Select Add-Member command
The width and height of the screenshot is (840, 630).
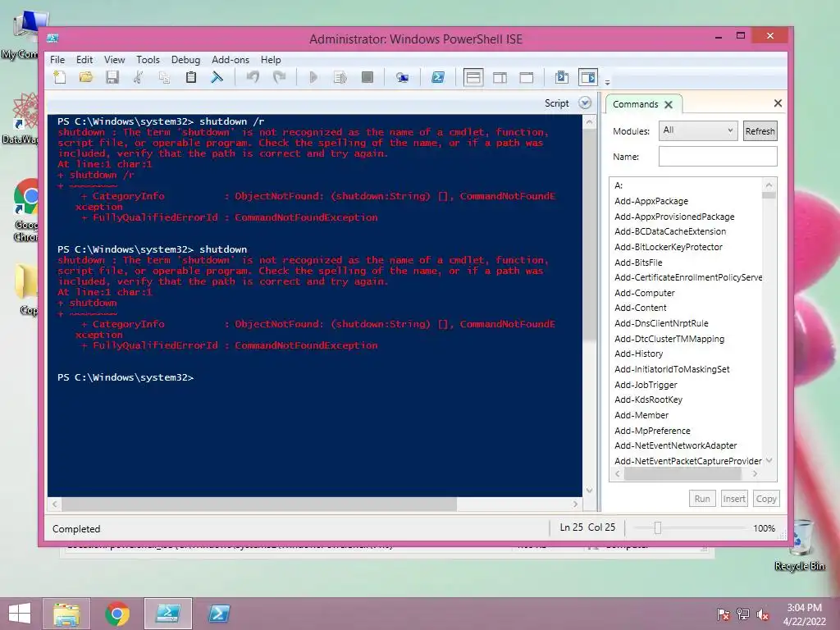pos(641,415)
